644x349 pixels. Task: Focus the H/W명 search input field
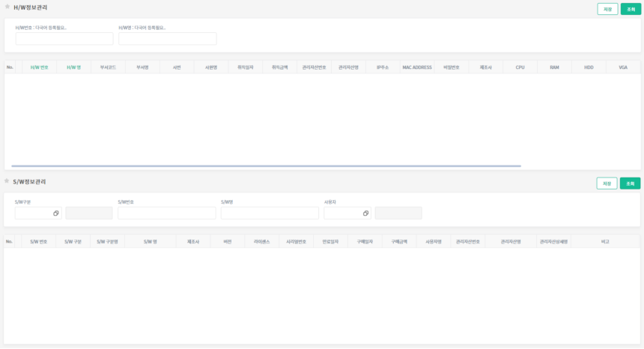168,39
